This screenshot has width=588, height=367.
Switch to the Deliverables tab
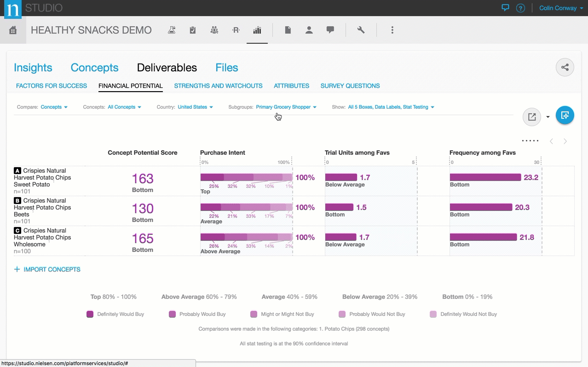[167, 68]
